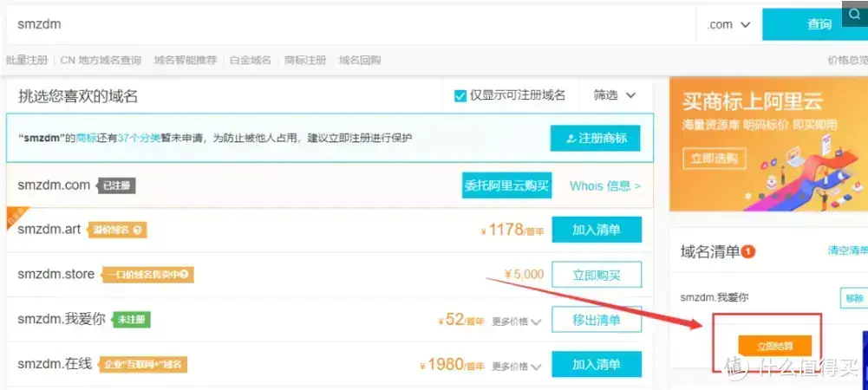868x390 pixels.
Task: Open the 商标注册 link
Action: 305,61
